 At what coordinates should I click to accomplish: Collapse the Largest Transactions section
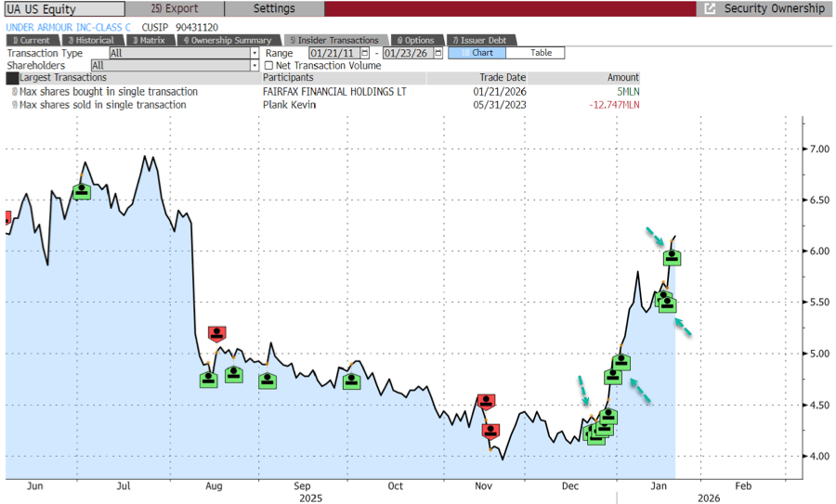point(12,78)
